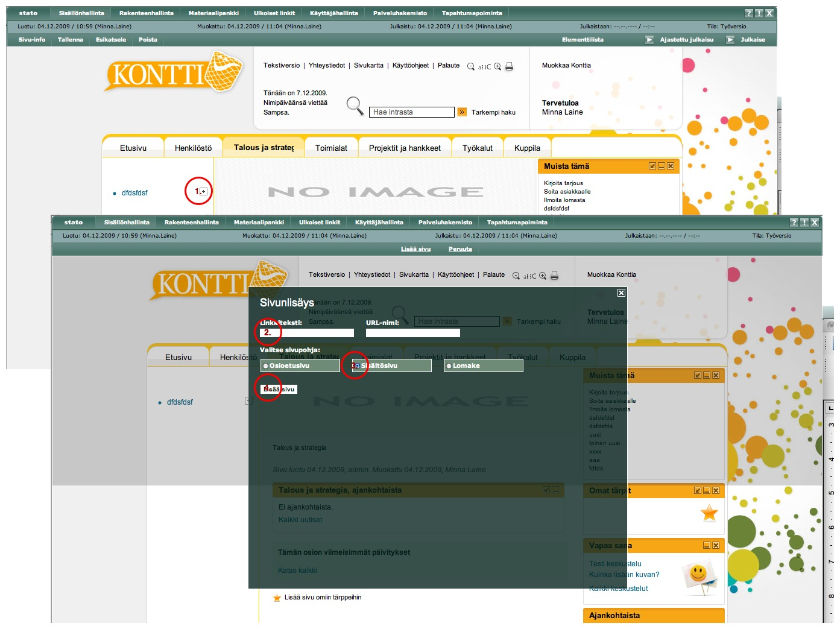Click the URL-nimi input field
Image resolution: width=840 pixels, height=629 pixels.
pyautogui.click(x=413, y=333)
